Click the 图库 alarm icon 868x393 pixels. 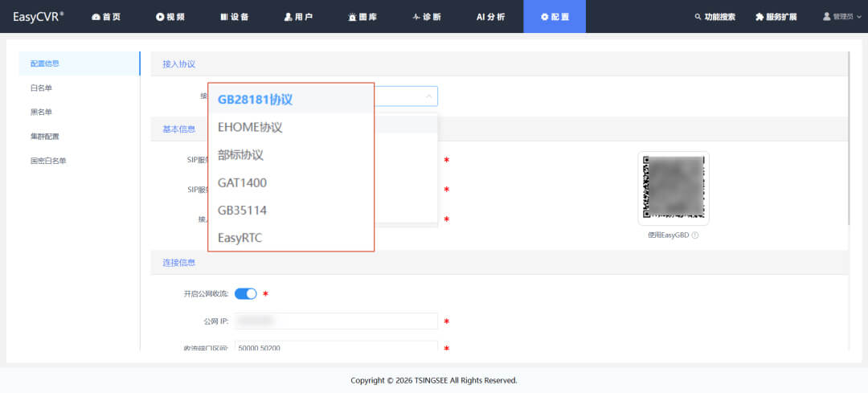pyautogui.click(x=352, y=17)
